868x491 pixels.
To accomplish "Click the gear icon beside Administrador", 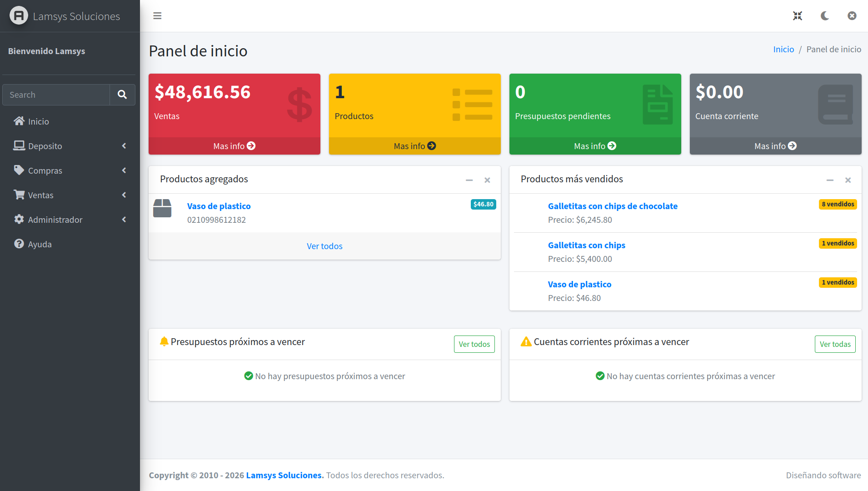I will coord(19,219).
